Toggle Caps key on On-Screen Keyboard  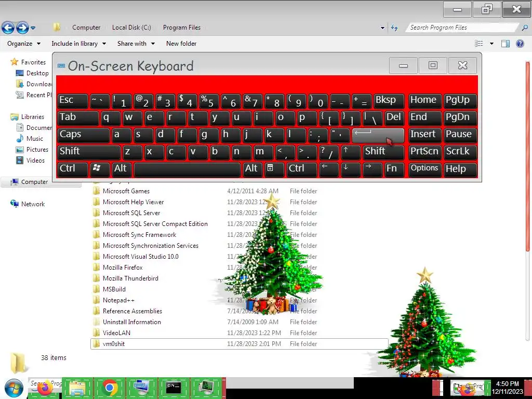(x=84, y=135)
